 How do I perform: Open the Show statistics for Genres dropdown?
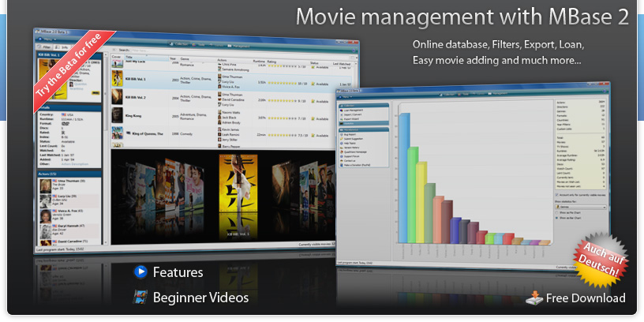(x=581, y=208)
